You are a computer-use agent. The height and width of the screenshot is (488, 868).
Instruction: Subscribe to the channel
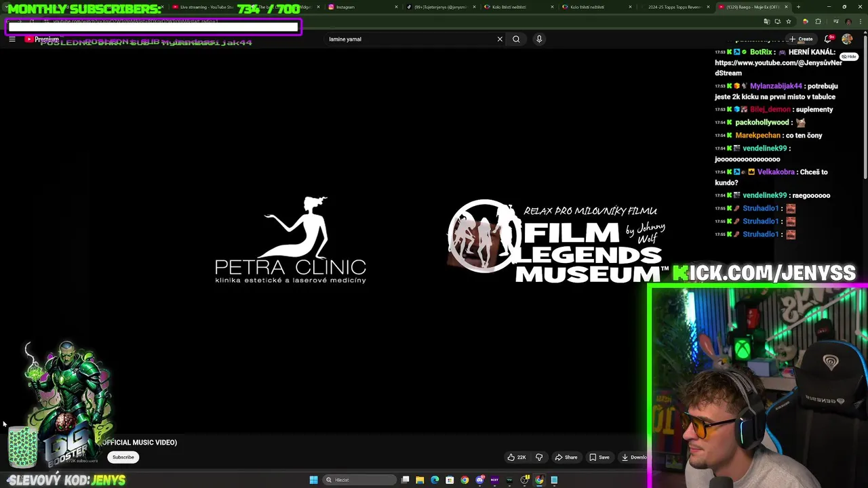tap(123, 457)
